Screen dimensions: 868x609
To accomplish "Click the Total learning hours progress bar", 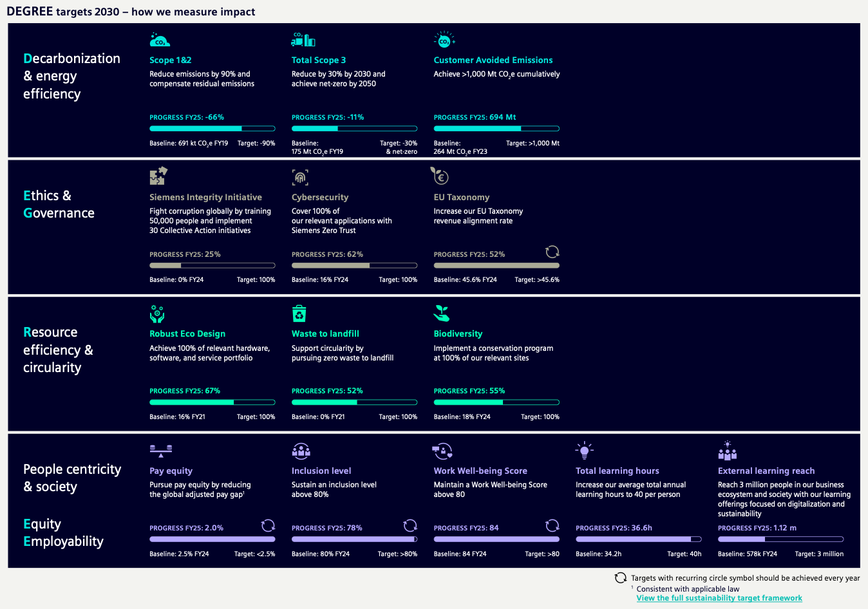I will (x=639, y=539).
